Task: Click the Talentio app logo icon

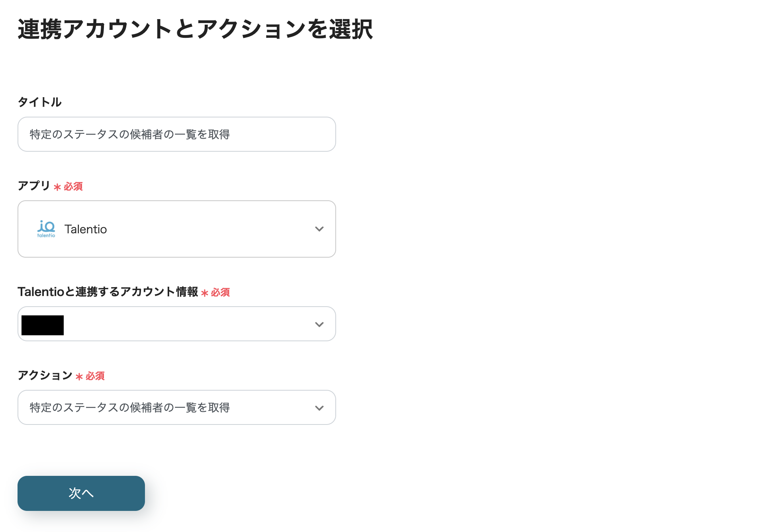Action: 47,229
